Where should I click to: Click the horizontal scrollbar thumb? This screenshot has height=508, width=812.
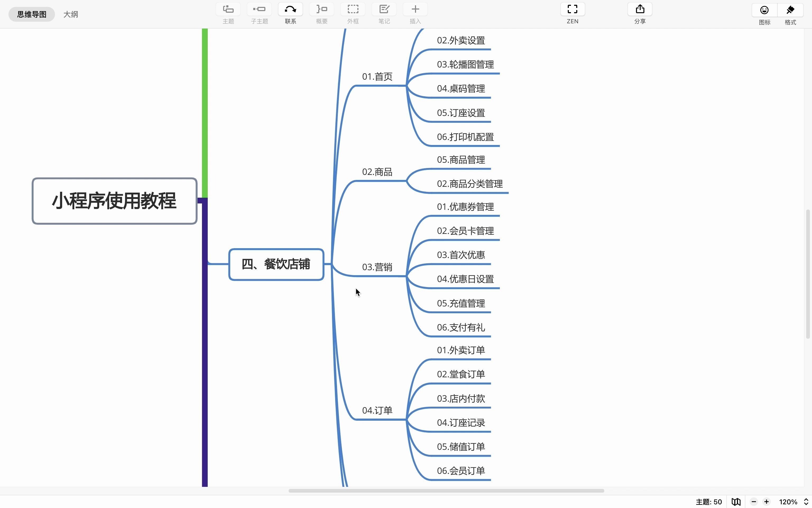446,491
